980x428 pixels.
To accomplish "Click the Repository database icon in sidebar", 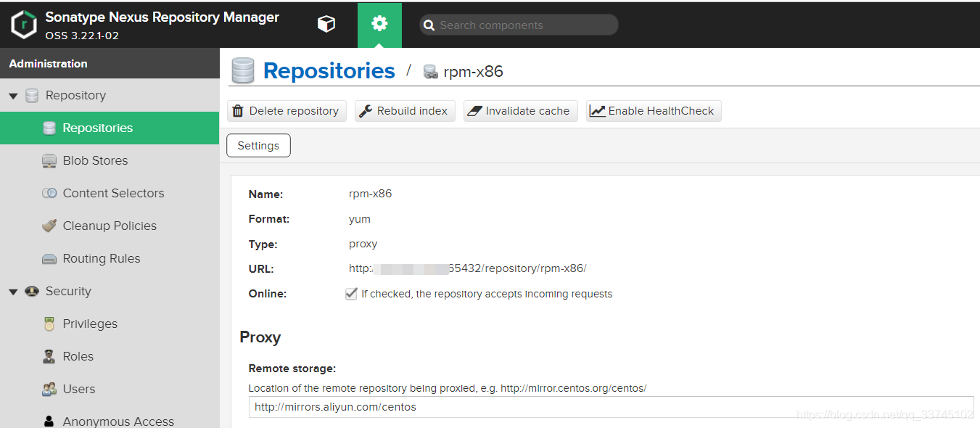I will point(32,96).
